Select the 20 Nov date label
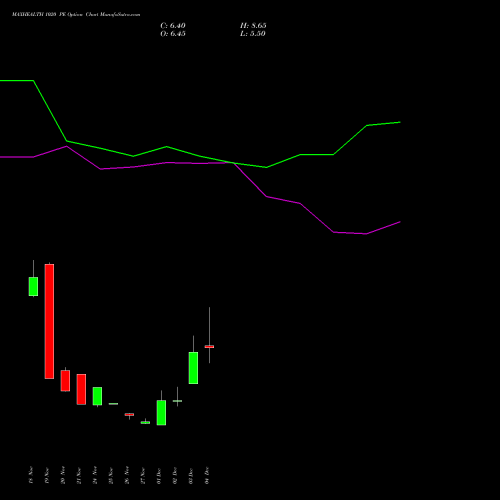This screenshot has height=500, width=500. point(63,475)
